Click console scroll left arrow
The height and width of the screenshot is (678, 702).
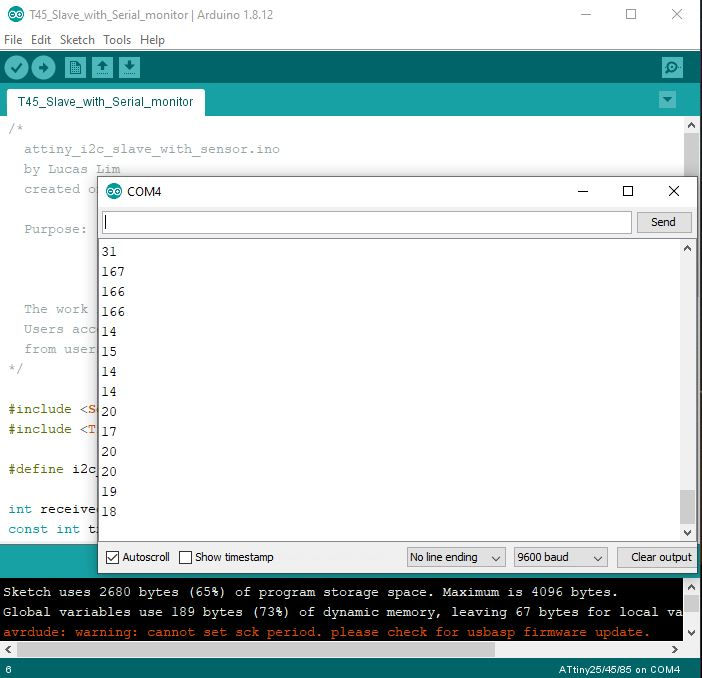(8, 649)
